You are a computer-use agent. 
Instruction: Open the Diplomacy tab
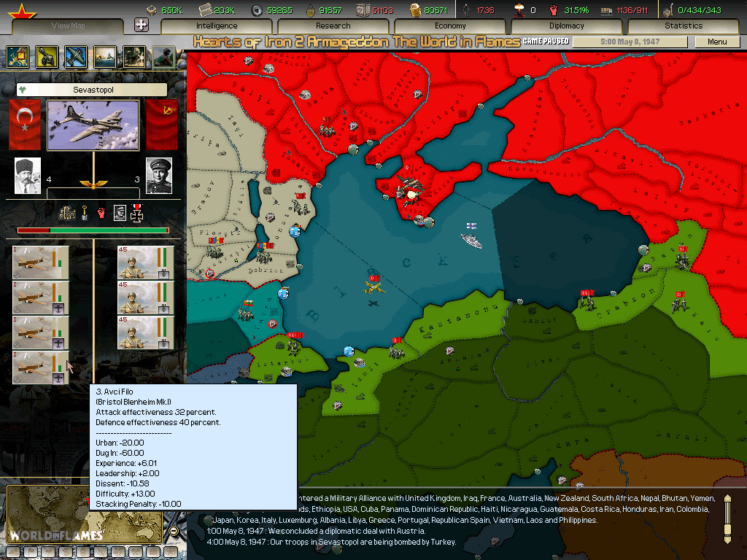(567, 26)
